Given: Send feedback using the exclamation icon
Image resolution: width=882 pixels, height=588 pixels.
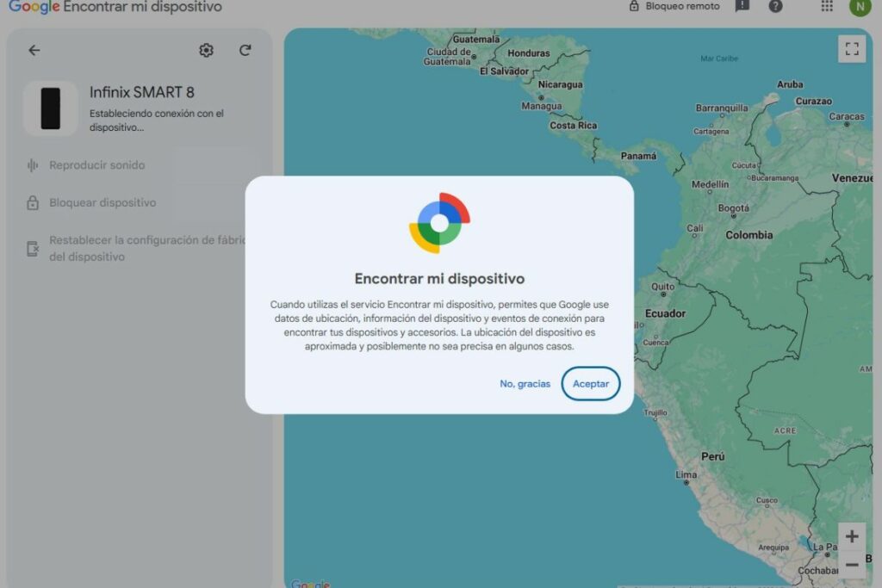Looking at the screenshot, I should (x=742, y=6).
